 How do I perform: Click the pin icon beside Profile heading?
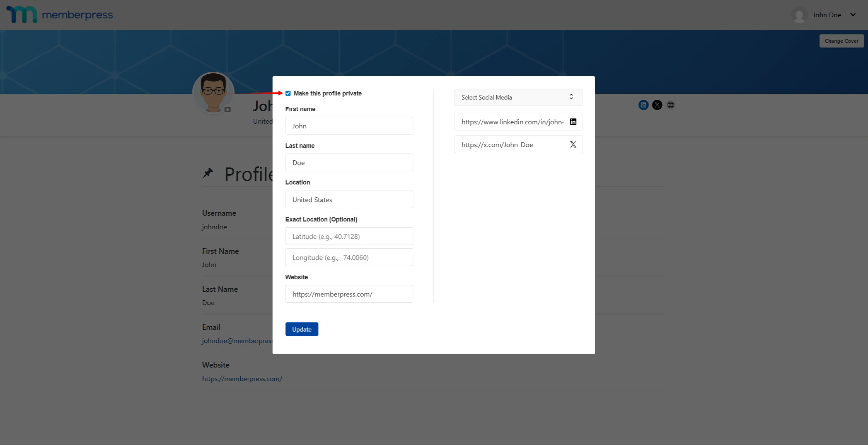click(208, 173)
